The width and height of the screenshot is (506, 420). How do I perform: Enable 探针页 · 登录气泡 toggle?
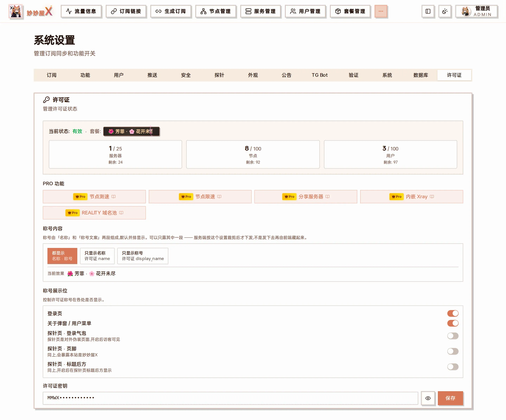pyautogui.click(x=453, y=336)
